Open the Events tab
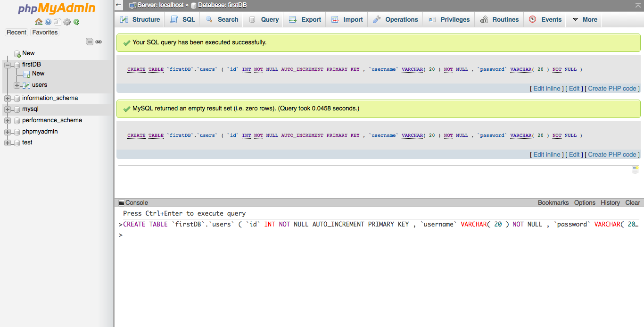The image size is (644, 327). pos(545,19)
